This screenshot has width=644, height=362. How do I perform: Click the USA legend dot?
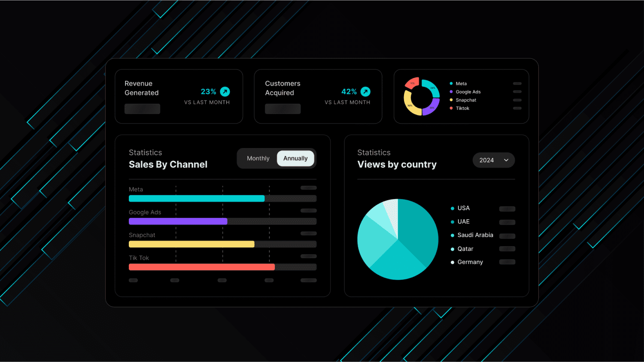coord(453,208)
